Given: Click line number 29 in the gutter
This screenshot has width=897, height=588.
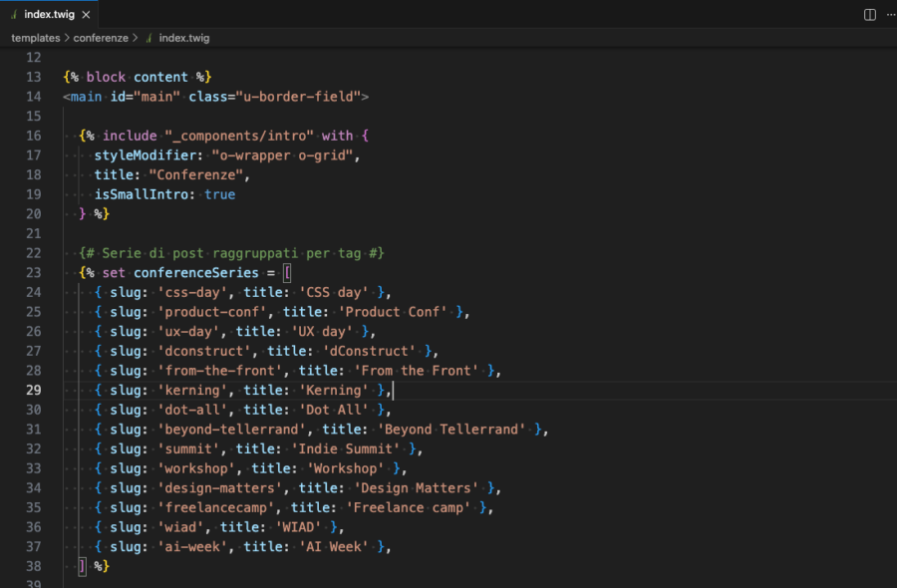Looking at the screenshot, I should 33,390.
